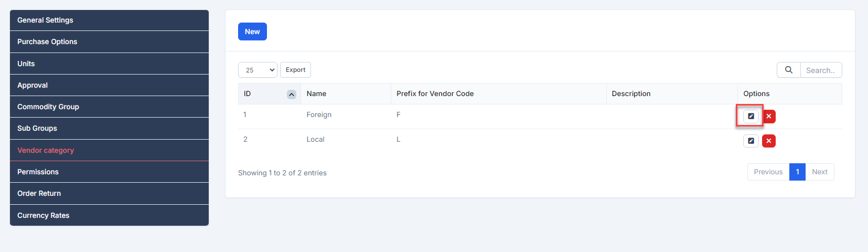The width and height of the screenshot is (868, 252).
Task: Click the New button
Action: coord(252,31)
